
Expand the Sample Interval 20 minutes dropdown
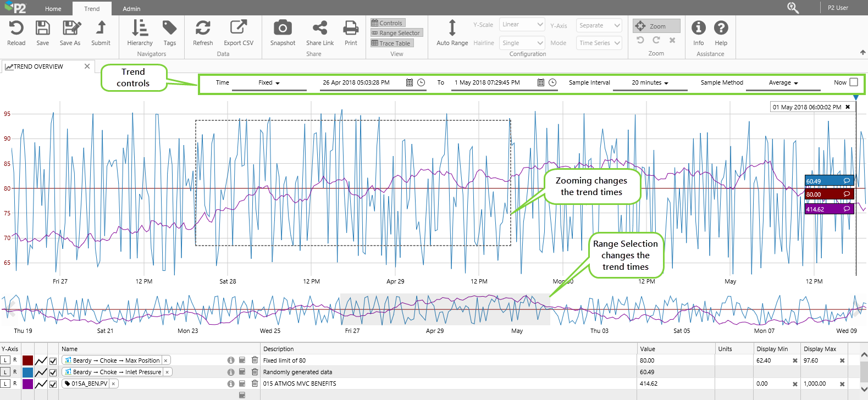[x=650, y=83]
